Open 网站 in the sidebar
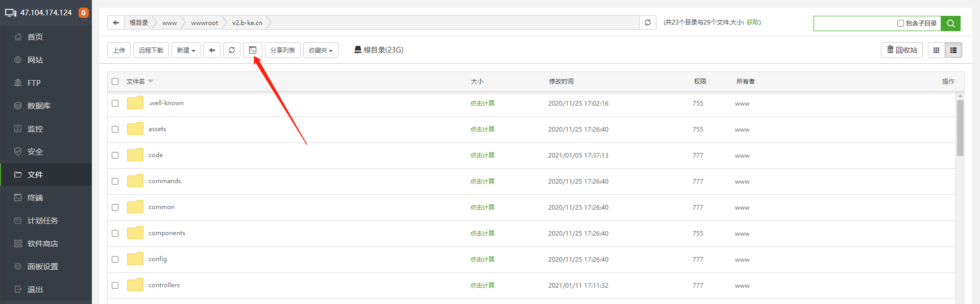 46,60
